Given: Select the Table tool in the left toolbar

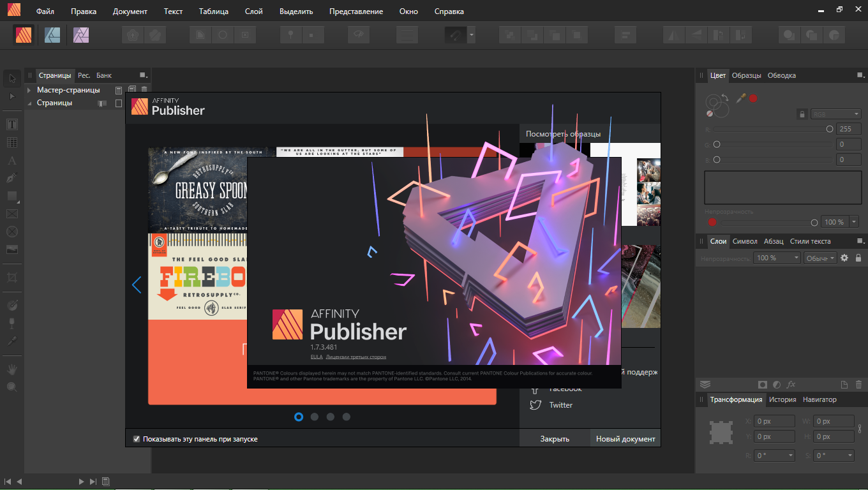Looking at the screenshot, I should coord(12,142).
